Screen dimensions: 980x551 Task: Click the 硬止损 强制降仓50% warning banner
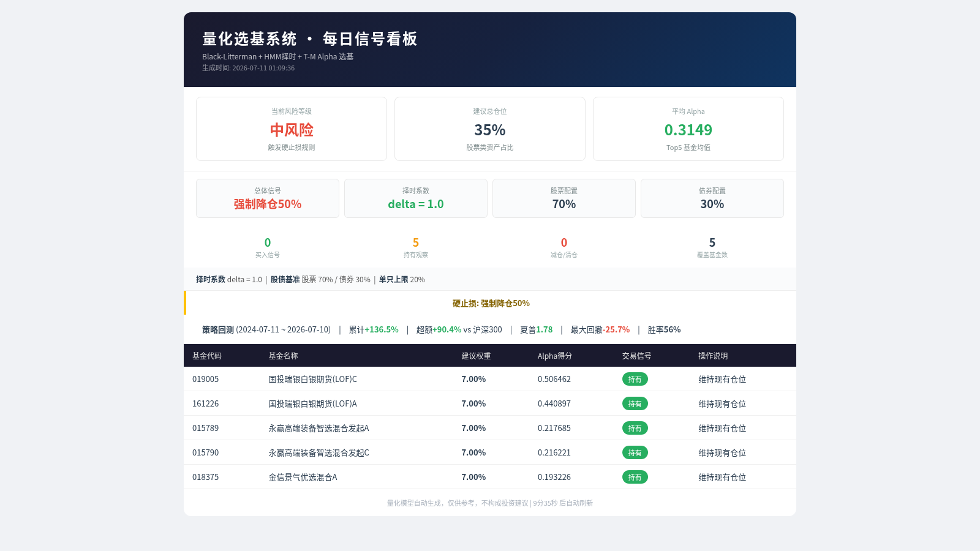(490, 303)
